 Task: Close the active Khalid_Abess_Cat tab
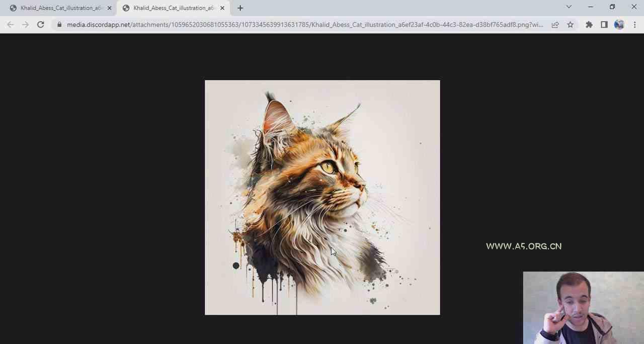coord(222,8)
